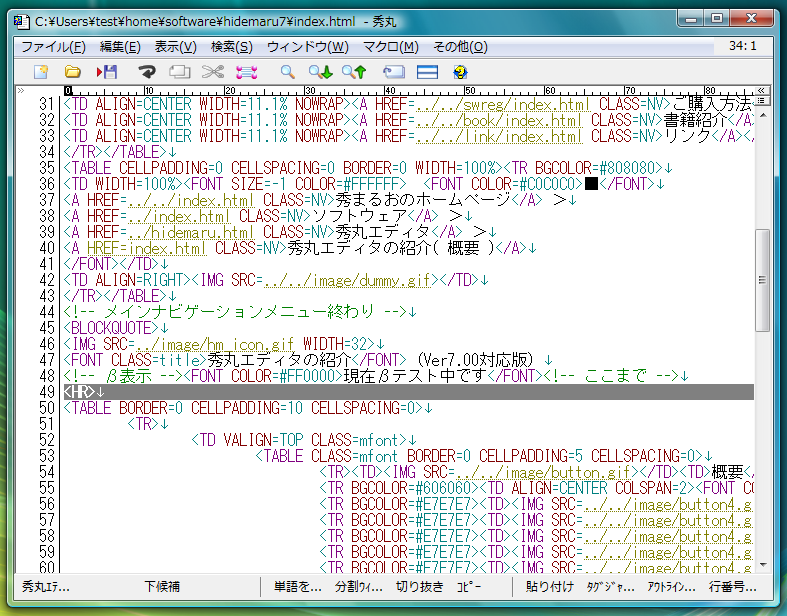Find next with down-arrow magnifier icon
The image size is (787, 616).
(321, 72)
